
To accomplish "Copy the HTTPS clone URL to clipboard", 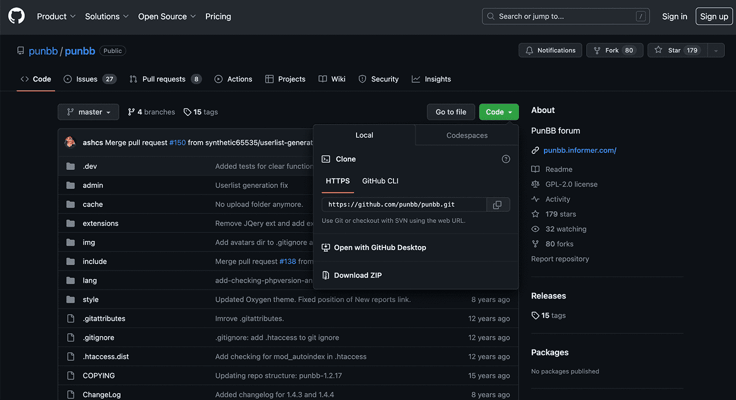I will coord(497,204).
